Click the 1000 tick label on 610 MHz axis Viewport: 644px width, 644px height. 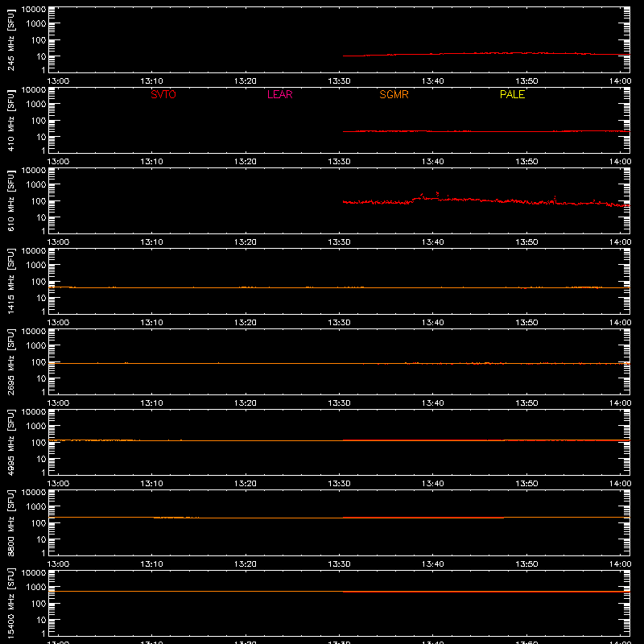pyautogui.click(x=36, y=184)
